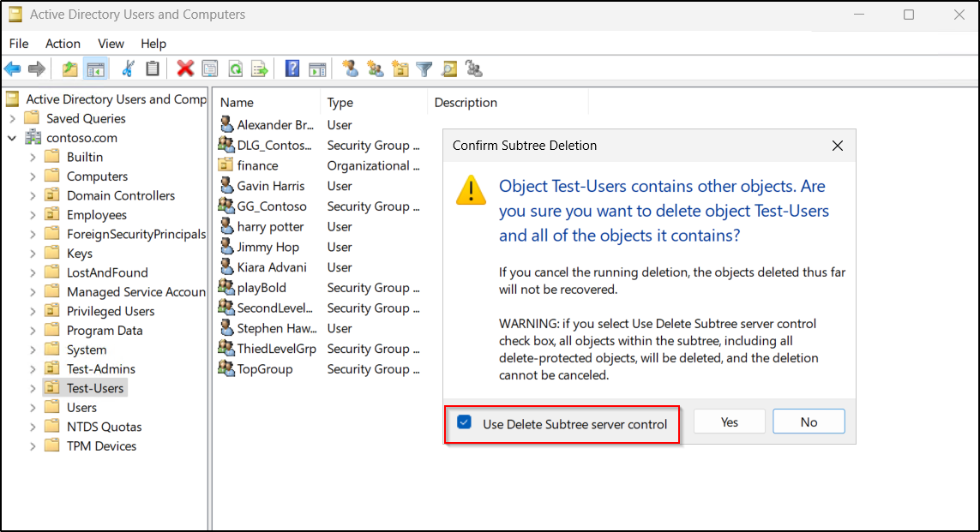The width and height of the screenshot is (980, 532).
Task: Expand the Saved Queries tree node
Action: coord(12,118)
